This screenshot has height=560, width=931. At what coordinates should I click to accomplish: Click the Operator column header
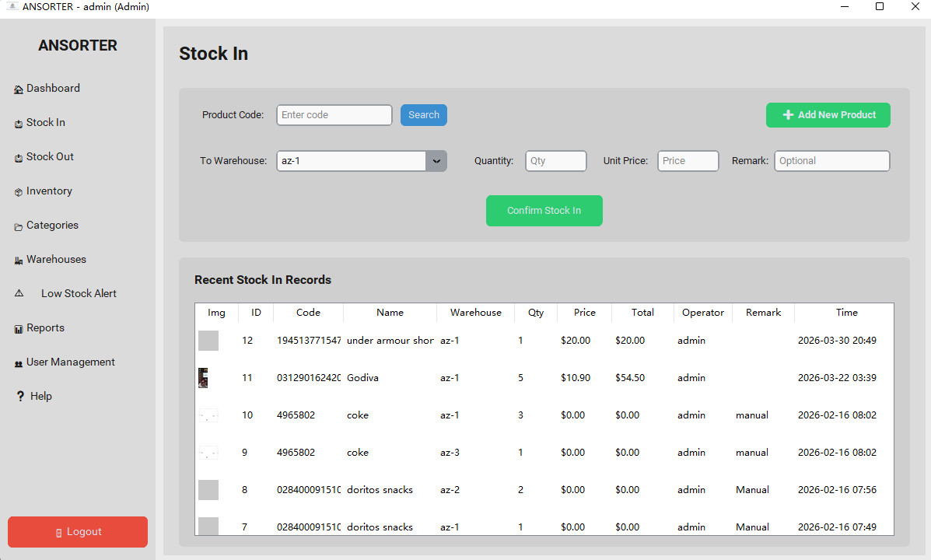click(703, 313)
